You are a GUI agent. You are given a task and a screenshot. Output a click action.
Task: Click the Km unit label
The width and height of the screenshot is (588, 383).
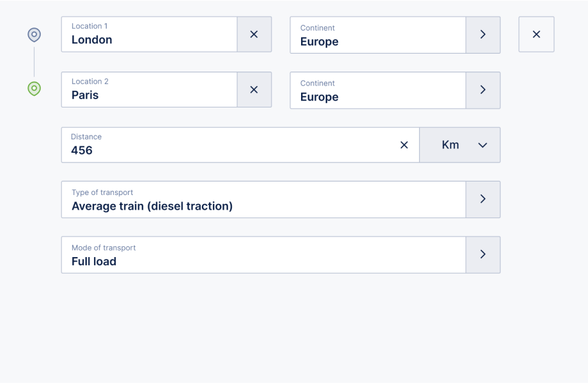pos(451,145)
